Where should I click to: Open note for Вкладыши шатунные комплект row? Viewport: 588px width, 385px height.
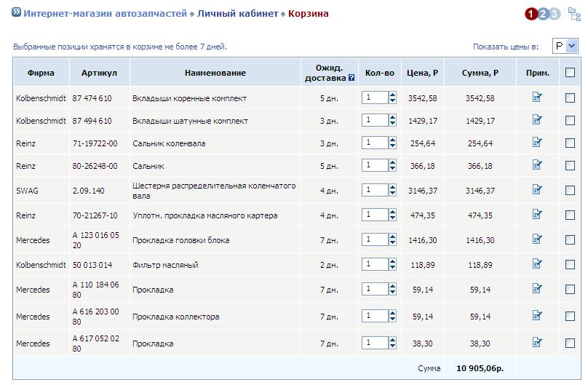point(537,120)
